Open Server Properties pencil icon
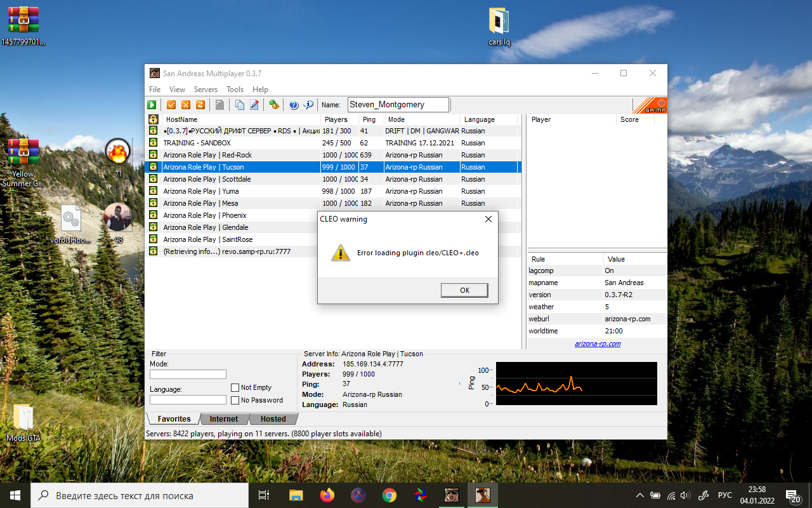Image resolution: width=812 pixels, height=508 pixels. tap(254, 105)
